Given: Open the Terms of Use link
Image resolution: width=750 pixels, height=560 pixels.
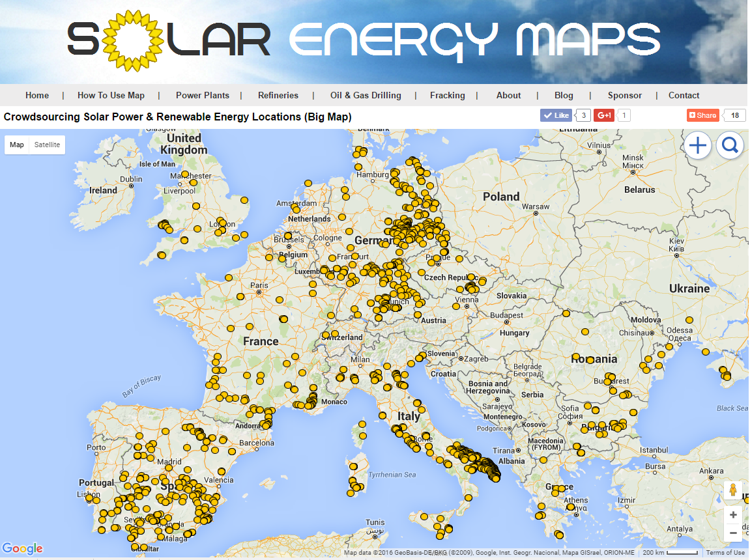Looking at the screenshot, I should 727,552.
